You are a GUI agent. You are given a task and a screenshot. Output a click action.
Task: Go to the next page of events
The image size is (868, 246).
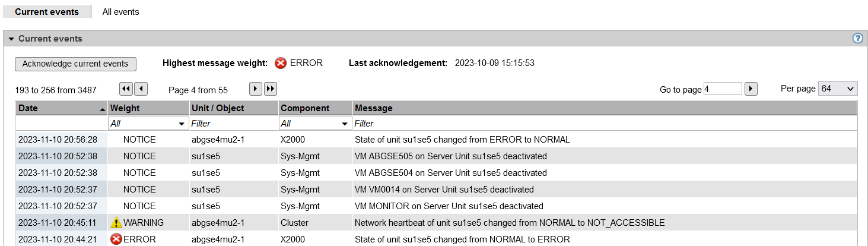coord(255,89)
